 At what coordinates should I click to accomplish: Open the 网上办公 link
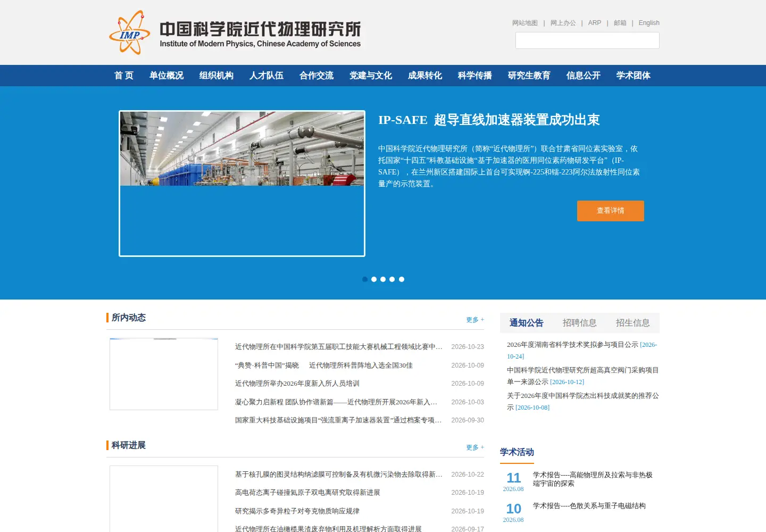pos(563,23)
